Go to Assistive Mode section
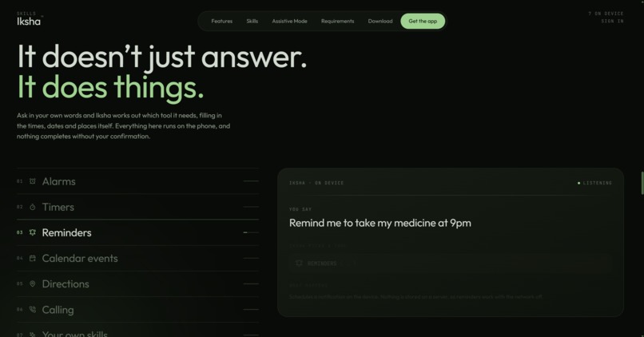644x337 pixels. [289, 22]
